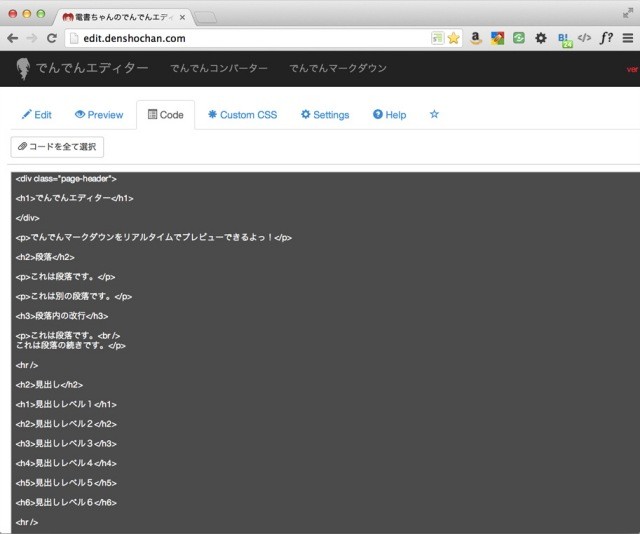Click the <p>これは段落です。</p> code line
This screenshot has height=534, width=640.
tap(65, 276)
